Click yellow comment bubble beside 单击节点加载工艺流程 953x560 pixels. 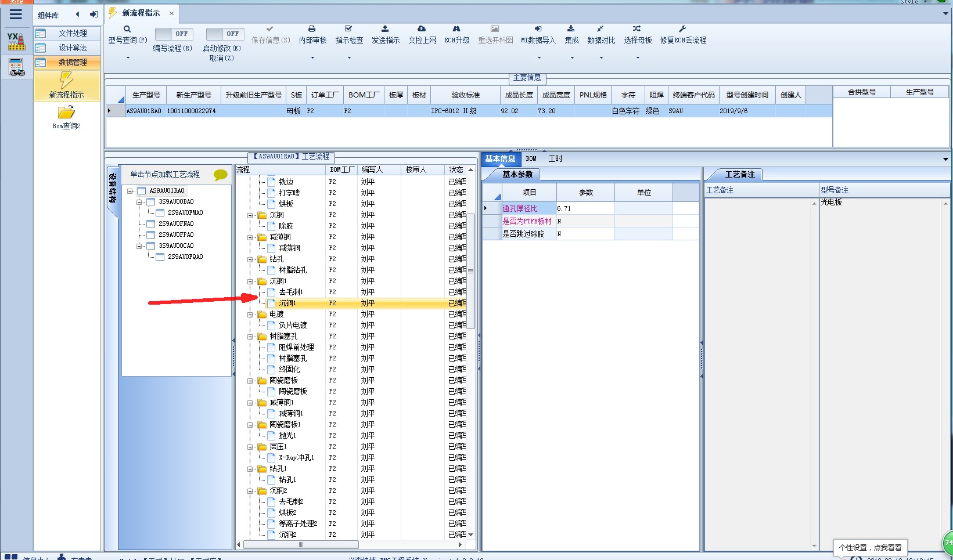[x=221, y=175]
